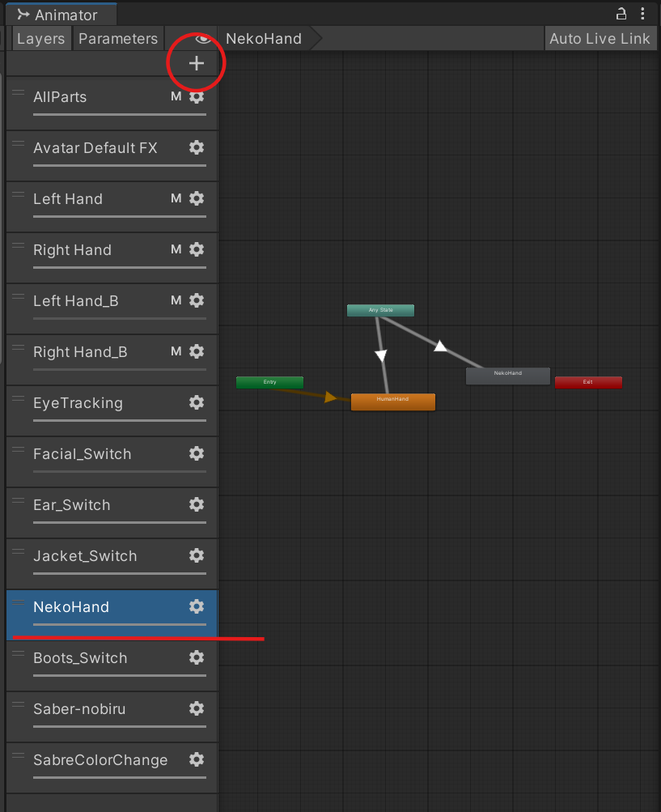Open EyeTracking layer gear settings
Viewport: 661px width, 812px height.
click(196, 403)
